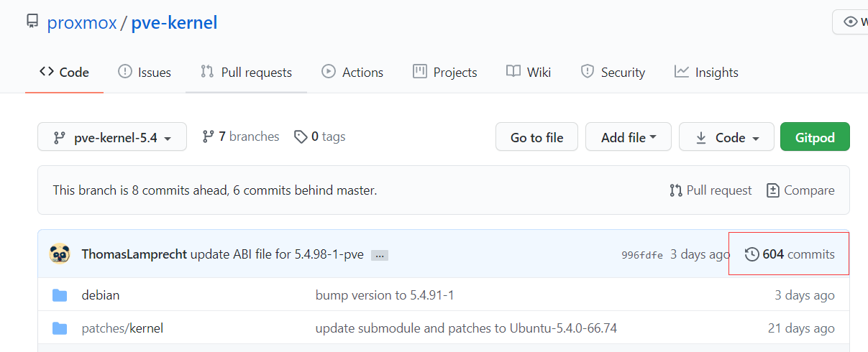The height and width of the screenshot is (352, 868).
Task: Open the proxmox owner link
Action: [81, 22]
